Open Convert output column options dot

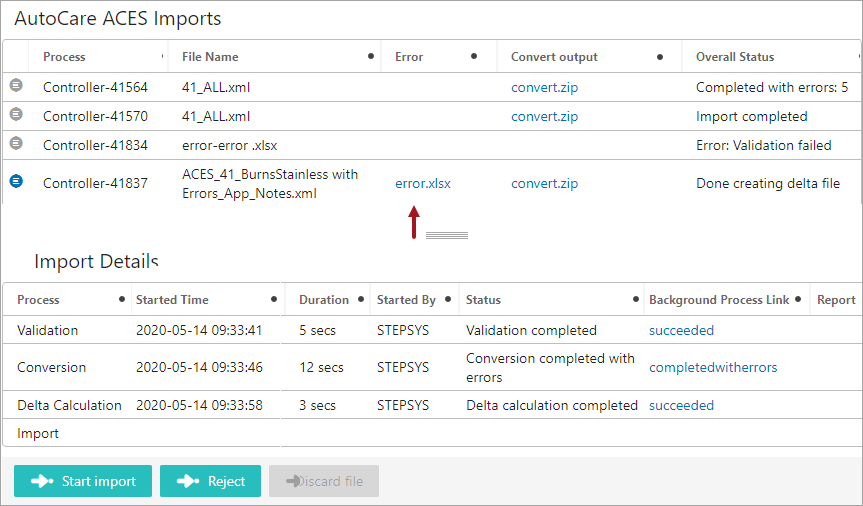coord(660,57)
